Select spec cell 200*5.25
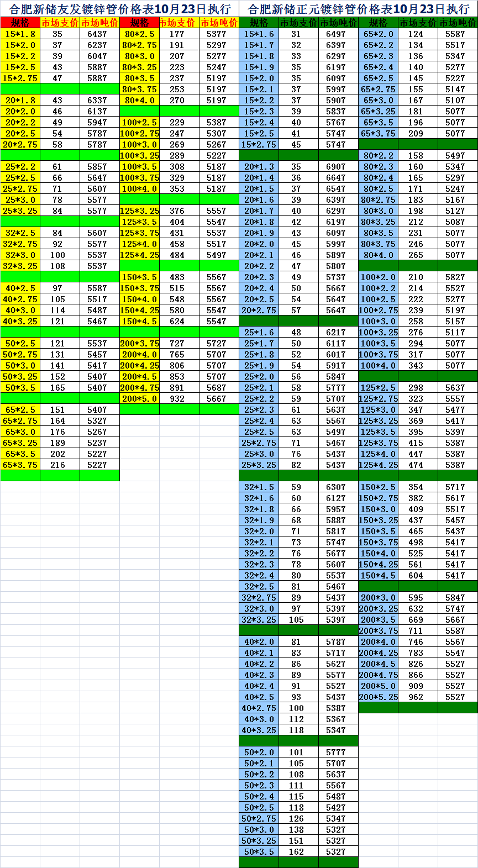 pos(379,697)
